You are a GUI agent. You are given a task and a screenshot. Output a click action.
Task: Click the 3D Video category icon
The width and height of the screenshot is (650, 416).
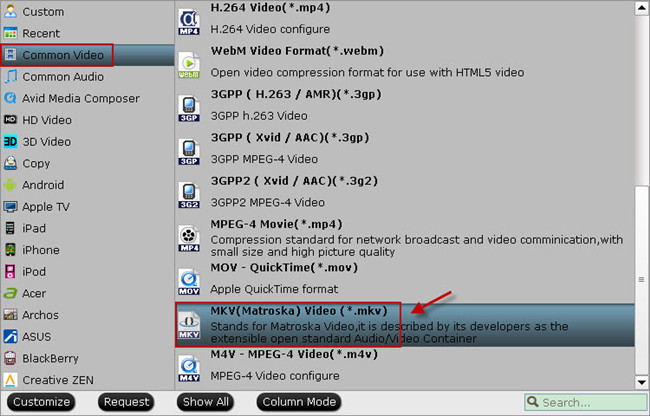pos(10,142)
